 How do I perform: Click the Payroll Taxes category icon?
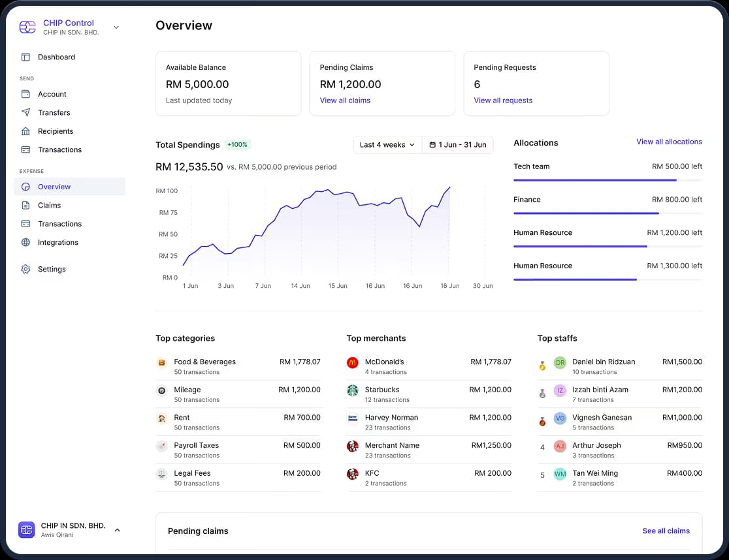(x=161, y=446)
